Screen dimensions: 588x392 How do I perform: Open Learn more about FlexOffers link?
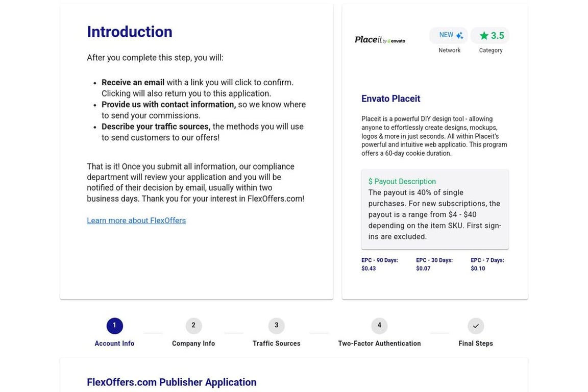pyautogui.click(x=136, y=220)
